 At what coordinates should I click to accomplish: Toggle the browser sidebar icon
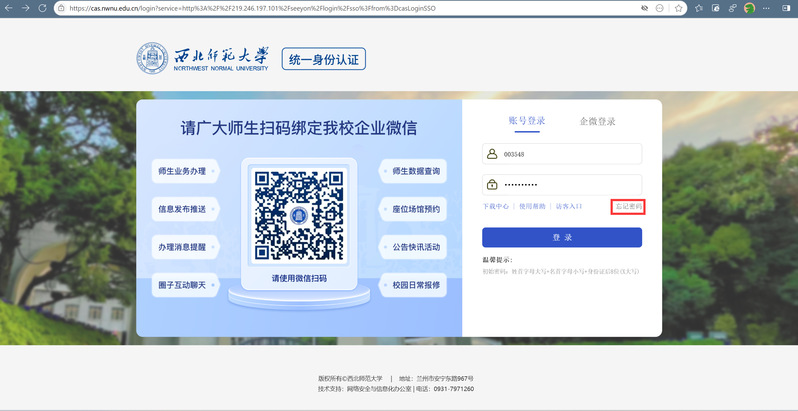pyautogui.click(x=786, y=8)
